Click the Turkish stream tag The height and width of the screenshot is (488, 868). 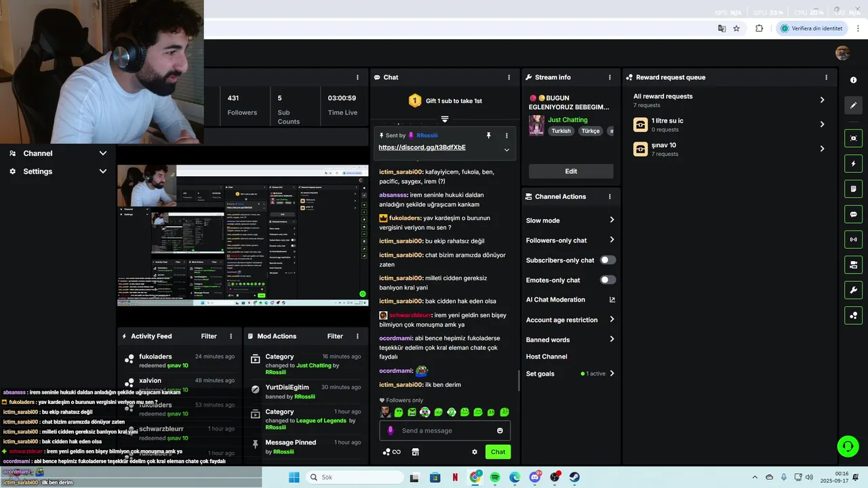[561, 131]
